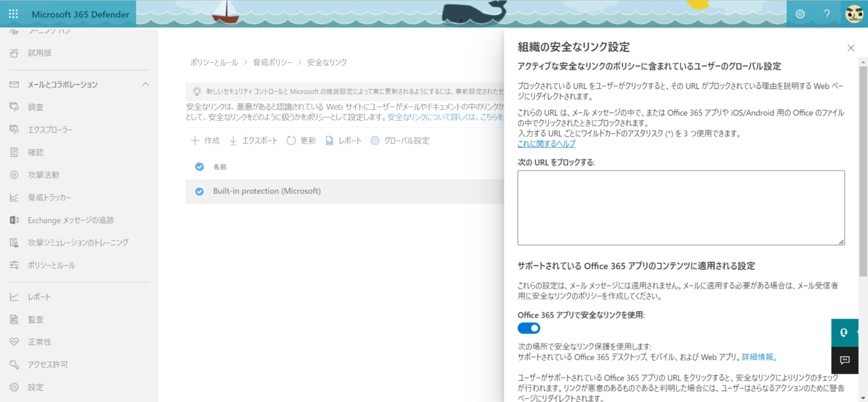868x402 pixels.
Task: Open グローバル設定 toolbar button
Action: [399, 140]
